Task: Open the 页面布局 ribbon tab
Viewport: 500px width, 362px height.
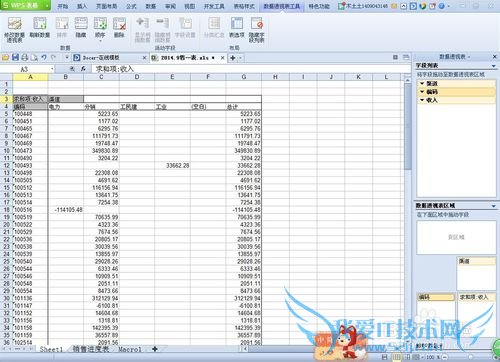Action: click(106, 6)
